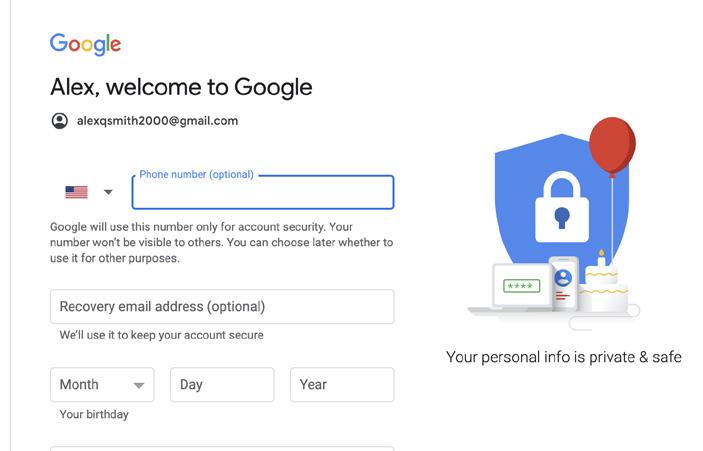Click the alexqsmith2000@gmail.com account text
The width and height of the screenshot is (703, 451).
coord(157,121)
